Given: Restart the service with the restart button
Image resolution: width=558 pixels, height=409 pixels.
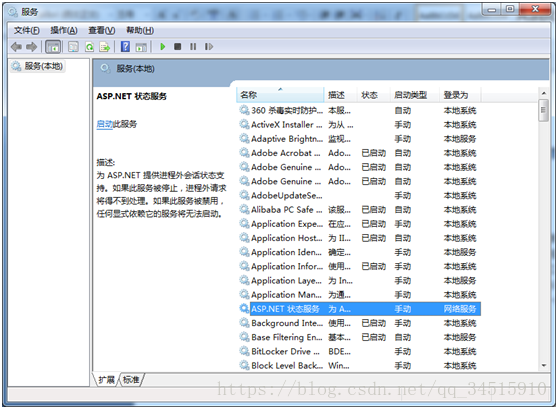Looking at the screenshot, I should click(209, 47).
